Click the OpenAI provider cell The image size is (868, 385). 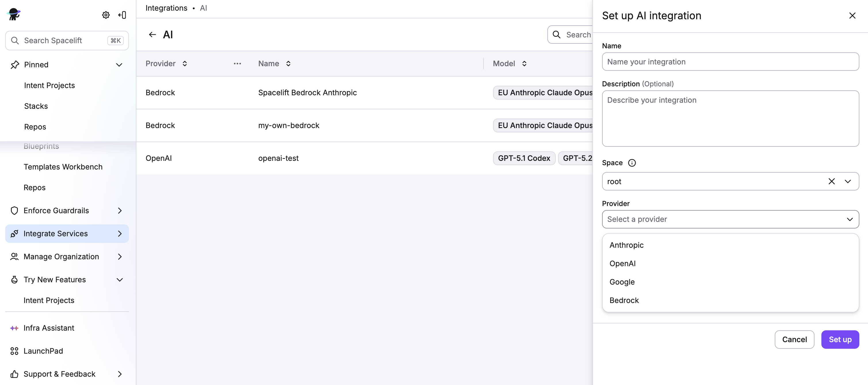159,158
